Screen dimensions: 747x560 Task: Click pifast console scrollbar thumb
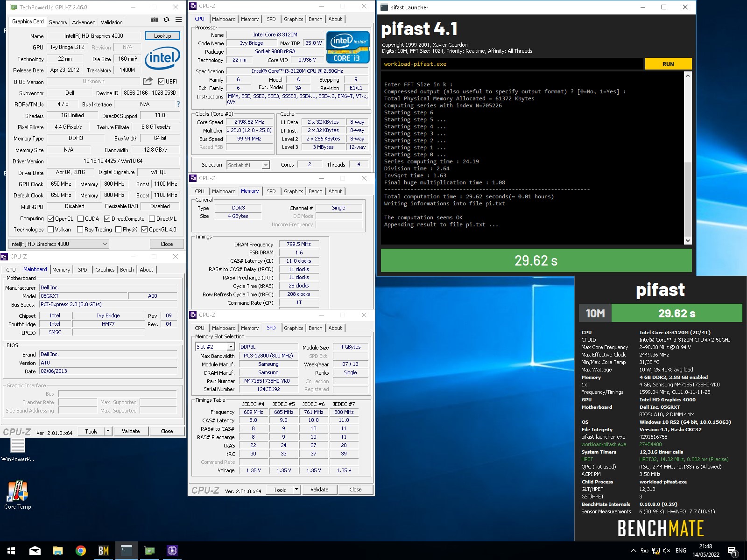tap(687, 199)
